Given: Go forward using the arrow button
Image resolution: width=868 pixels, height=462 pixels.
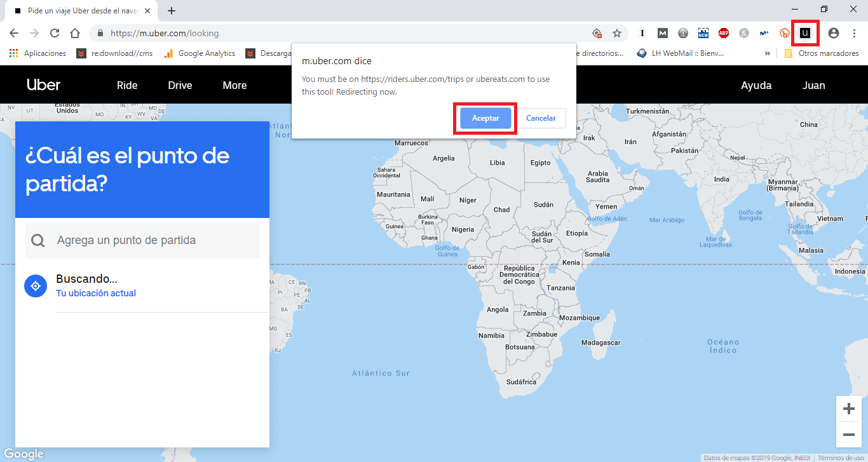Looking at the screenshot, I should (x=34, y=33).
